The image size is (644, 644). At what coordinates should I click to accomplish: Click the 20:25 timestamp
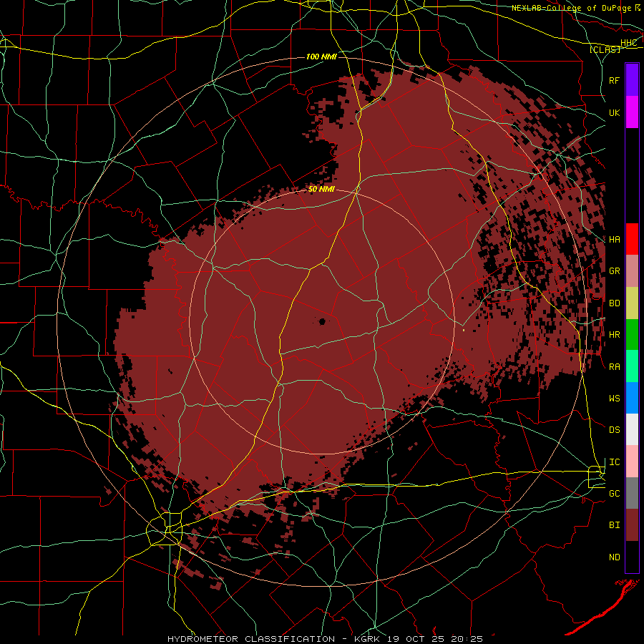tap(469, 639)
